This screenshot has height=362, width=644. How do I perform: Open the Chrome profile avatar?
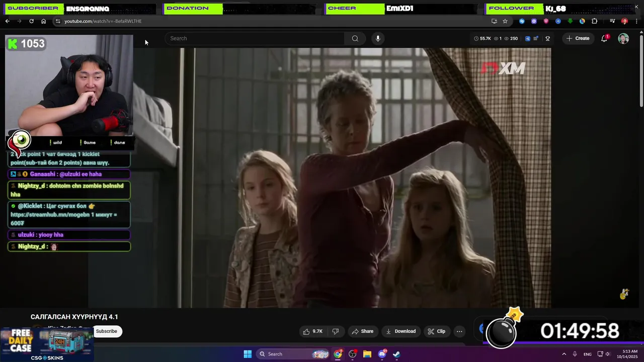pos(624,21)
